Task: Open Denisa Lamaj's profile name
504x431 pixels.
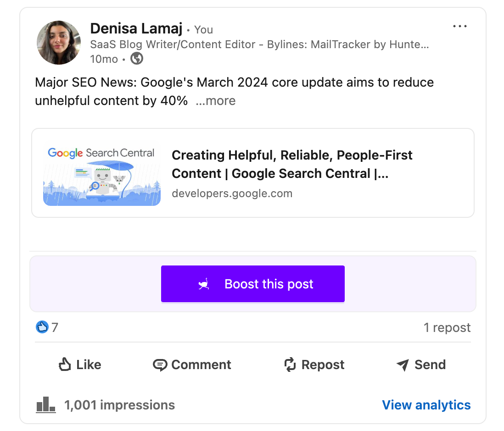Action: 136,28
